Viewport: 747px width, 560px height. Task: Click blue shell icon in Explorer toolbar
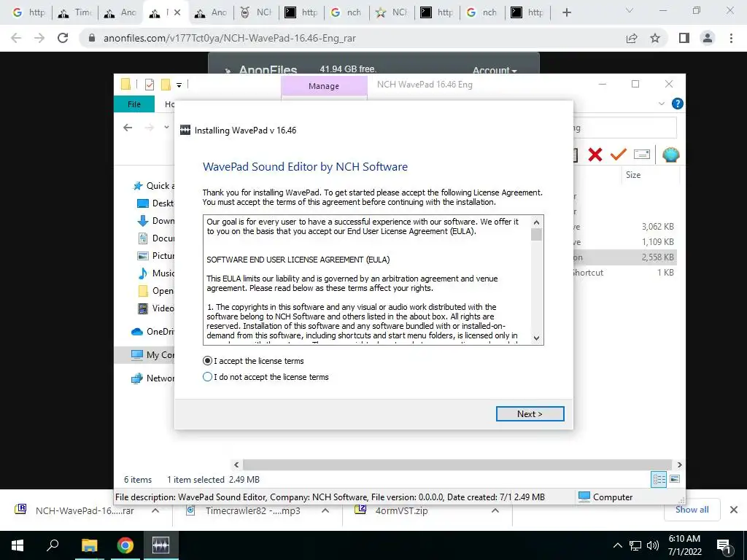pos(670,155)
